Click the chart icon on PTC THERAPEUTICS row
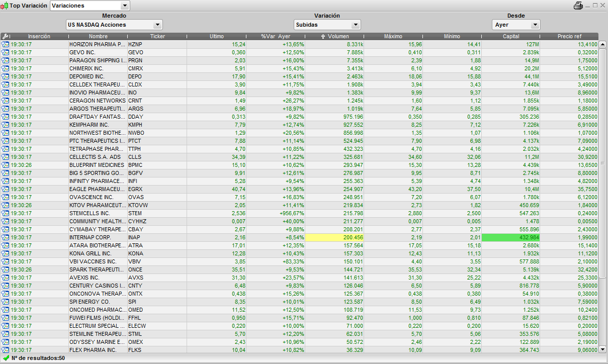 coord(5,141)
